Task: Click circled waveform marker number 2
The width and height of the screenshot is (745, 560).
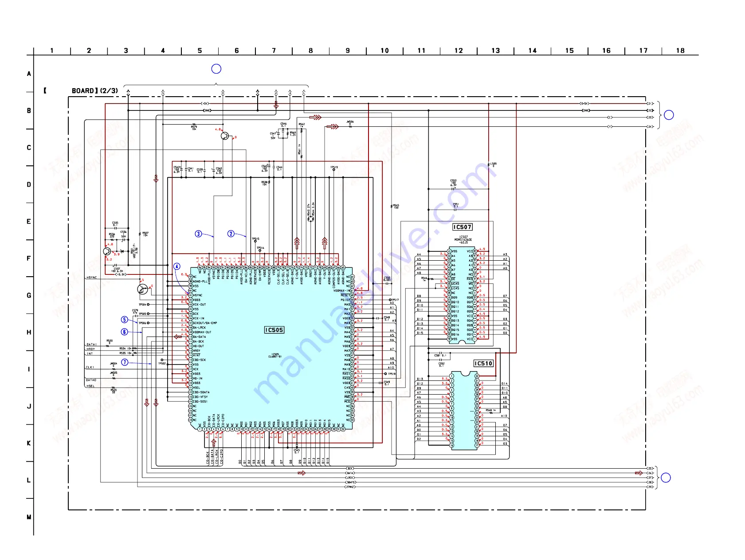Action: click(231, 234)
